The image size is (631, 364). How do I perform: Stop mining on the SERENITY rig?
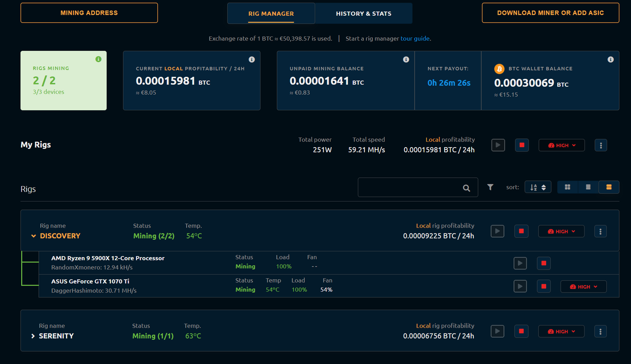[x=521, y=331]
